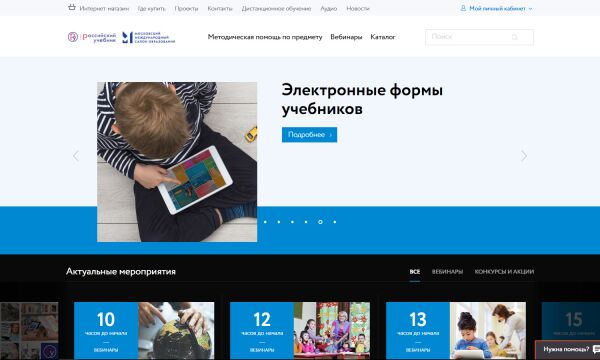Open Дистанционное обучение link

276,8
